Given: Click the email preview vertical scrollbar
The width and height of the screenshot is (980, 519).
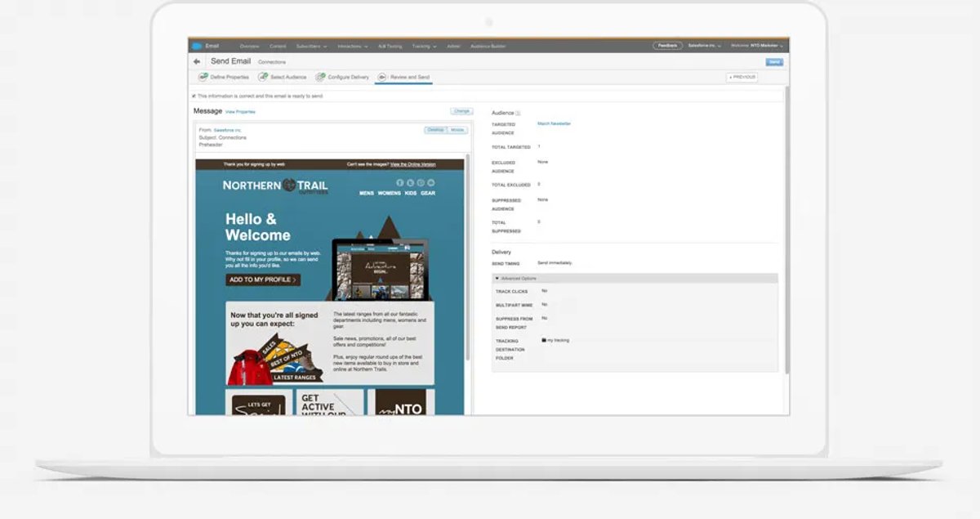Looking at the screenshot, I should click(468, 257).
